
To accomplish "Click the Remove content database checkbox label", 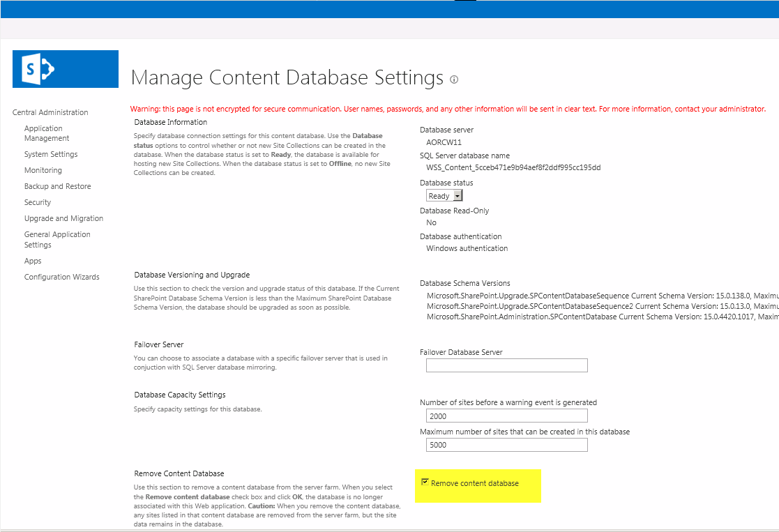I will click(475, 483).
